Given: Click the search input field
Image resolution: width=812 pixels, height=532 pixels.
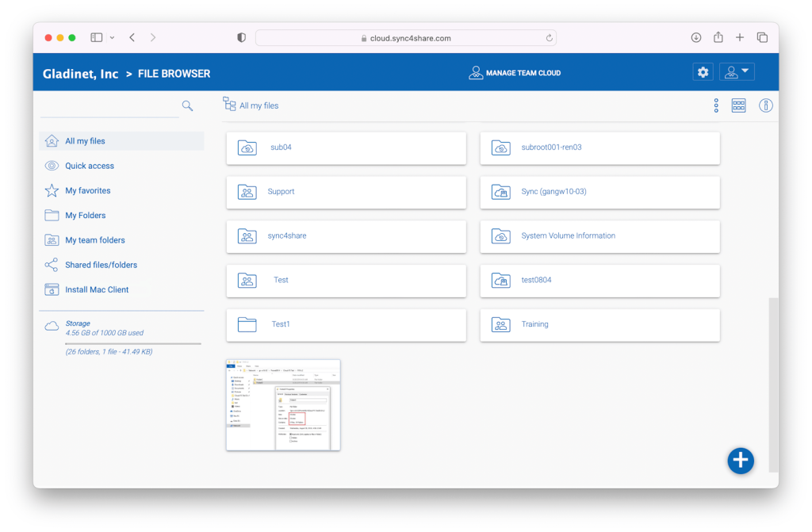Looking at the screenshot, I should coord(109,107).
